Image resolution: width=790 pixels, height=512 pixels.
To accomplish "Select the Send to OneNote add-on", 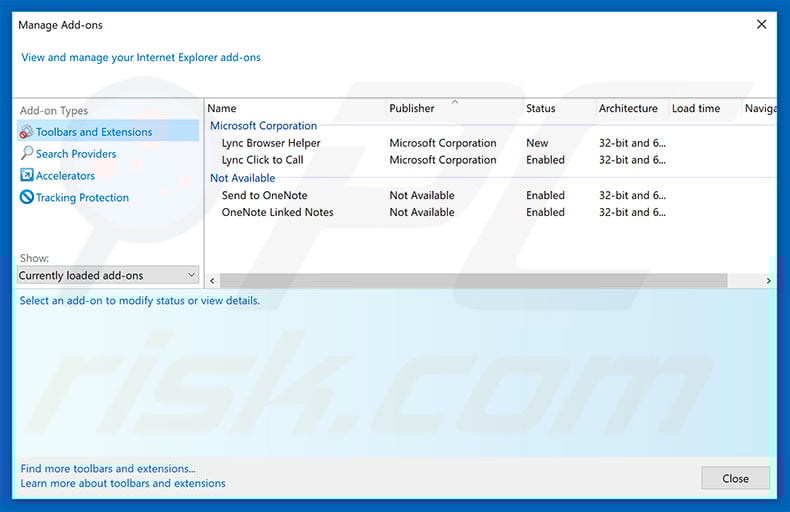I will click(x=265, y=196).
